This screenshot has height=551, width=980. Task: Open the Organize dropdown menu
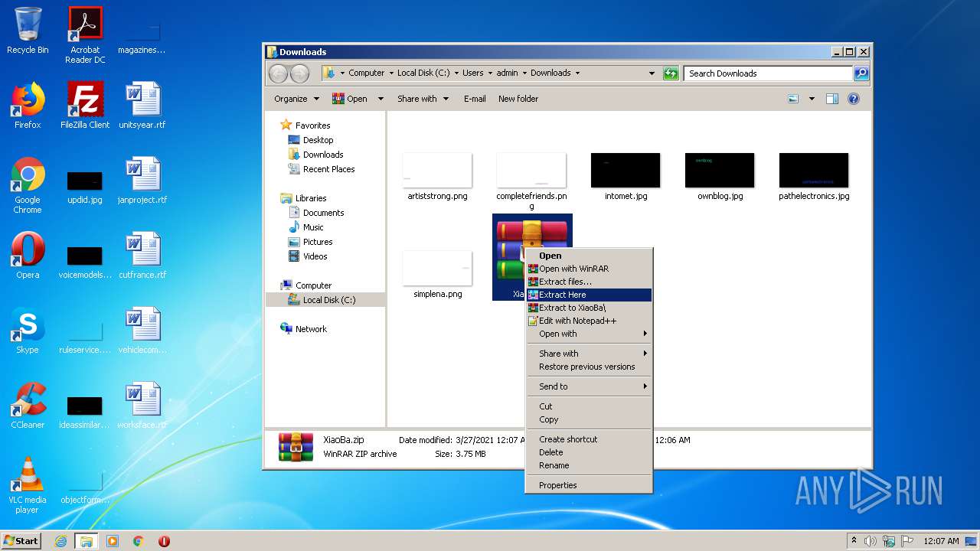296,99
